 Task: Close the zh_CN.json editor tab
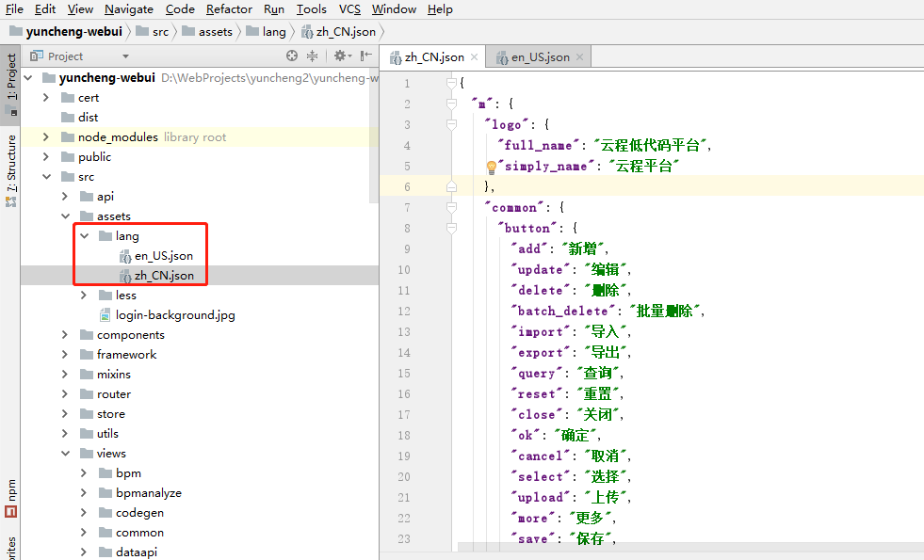click(474, 57)
